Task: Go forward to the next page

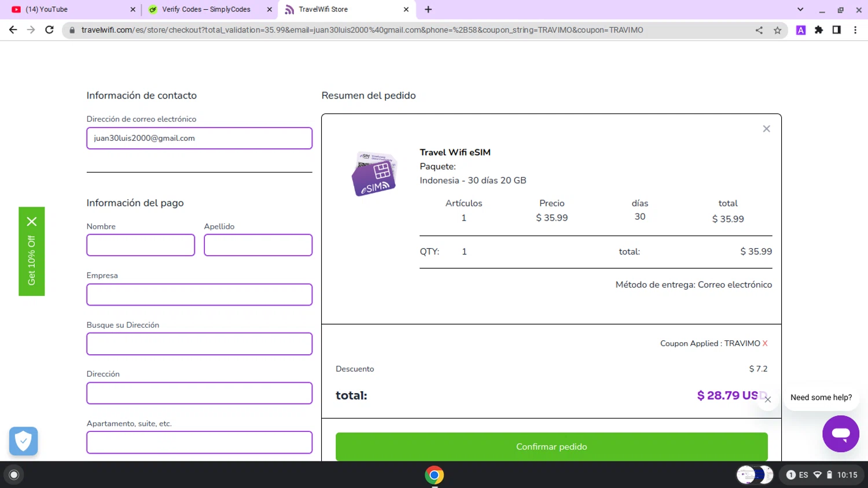Action: click(31, 30)
